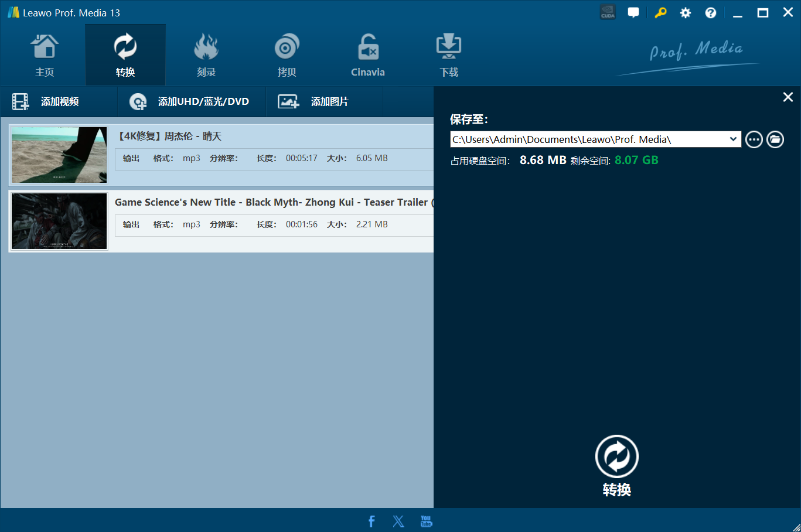
Task: Click Add Photo (添加图片) button
Action: pos(313,102)
